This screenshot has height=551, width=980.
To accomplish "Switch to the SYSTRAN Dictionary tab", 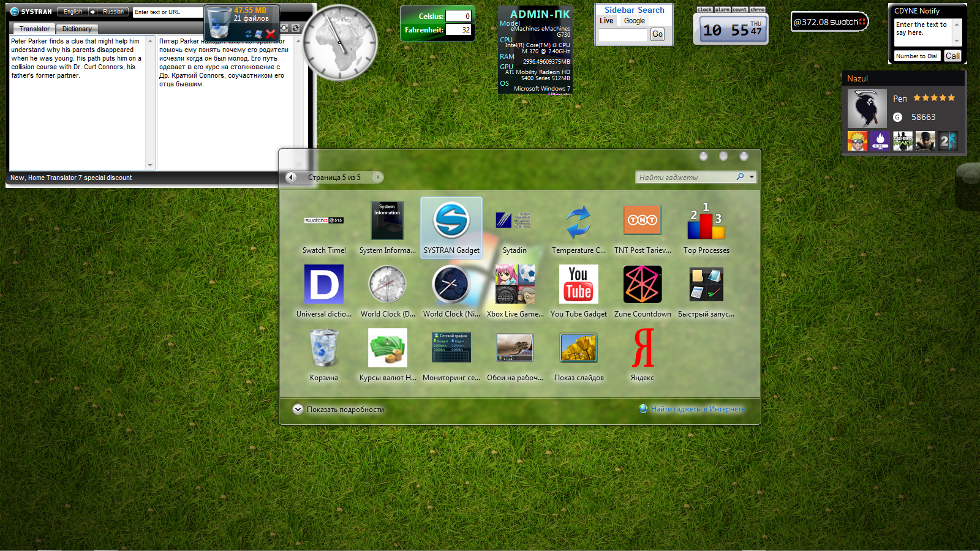I will 77,29.
